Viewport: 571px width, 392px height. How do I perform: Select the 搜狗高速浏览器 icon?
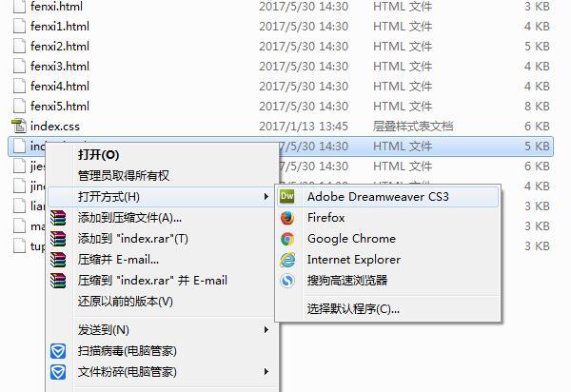[287, 281]
